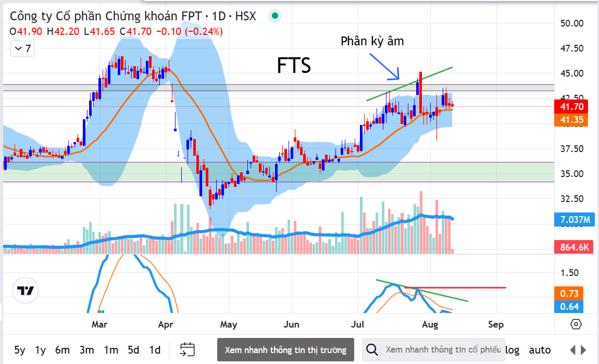The image size is (599, 364).
Task: Click the FTS text label on chart
Action: click(294, 65)
